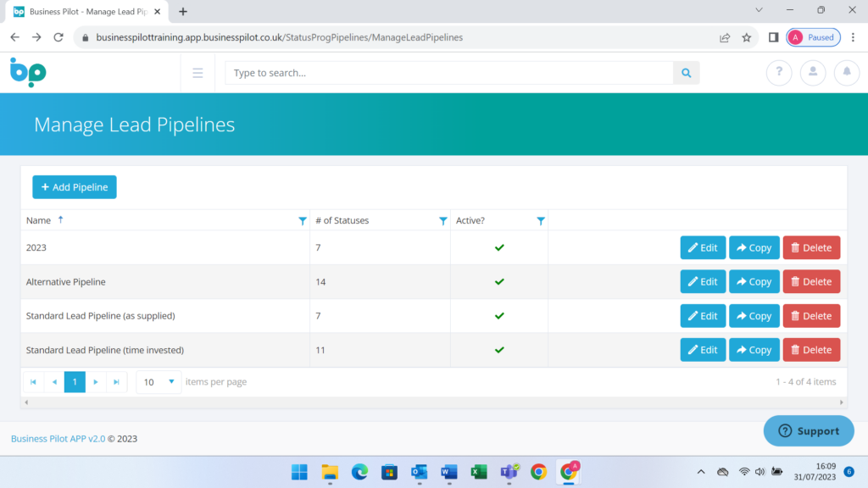Copy the Alternative Pipeline
This screenshot has height=488, width=868.
(754, 282)
